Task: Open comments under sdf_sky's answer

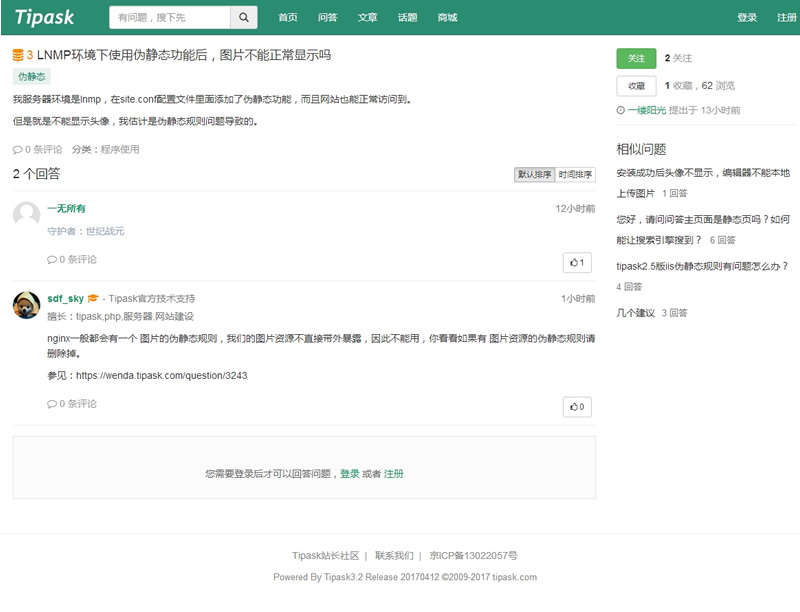Action: (72, 404)
